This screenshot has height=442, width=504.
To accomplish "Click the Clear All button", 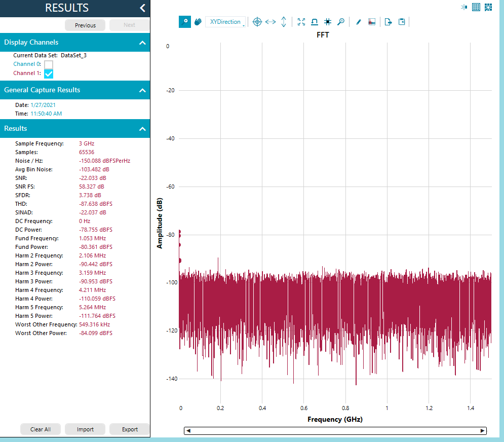I will [x=41, y=429].
